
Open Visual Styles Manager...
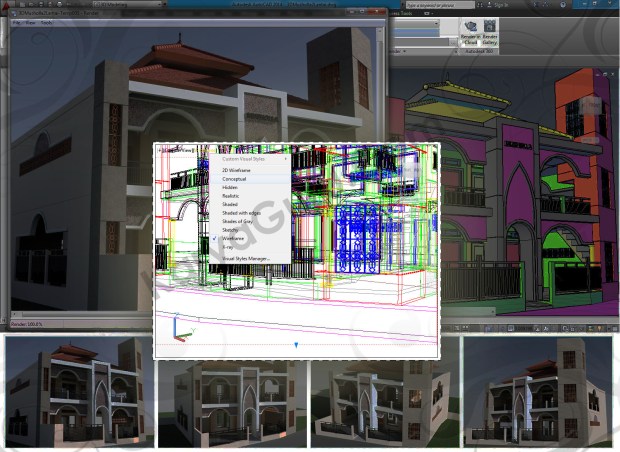coord(250,259)
